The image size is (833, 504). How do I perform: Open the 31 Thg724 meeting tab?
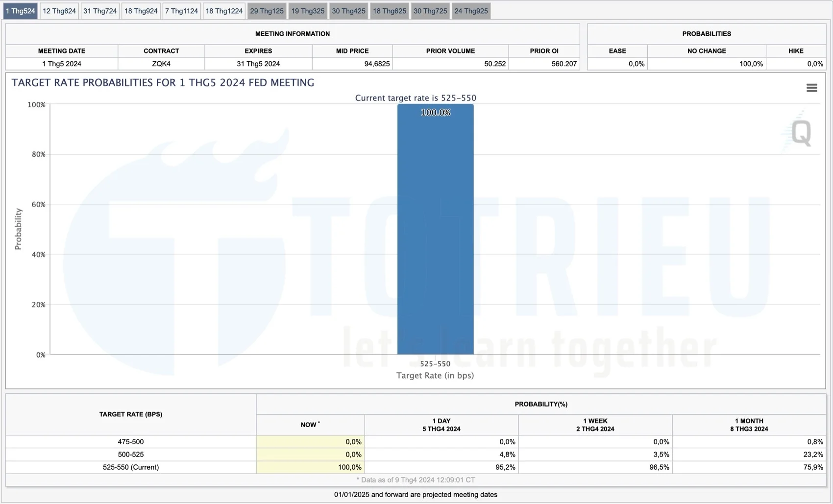point(100,10)
